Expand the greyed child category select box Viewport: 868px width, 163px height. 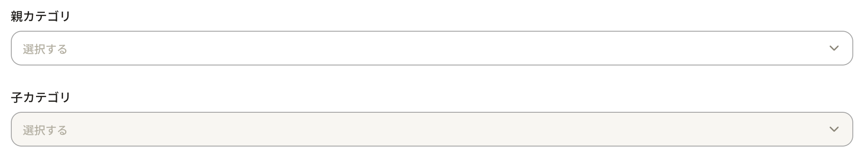(432, 129)
